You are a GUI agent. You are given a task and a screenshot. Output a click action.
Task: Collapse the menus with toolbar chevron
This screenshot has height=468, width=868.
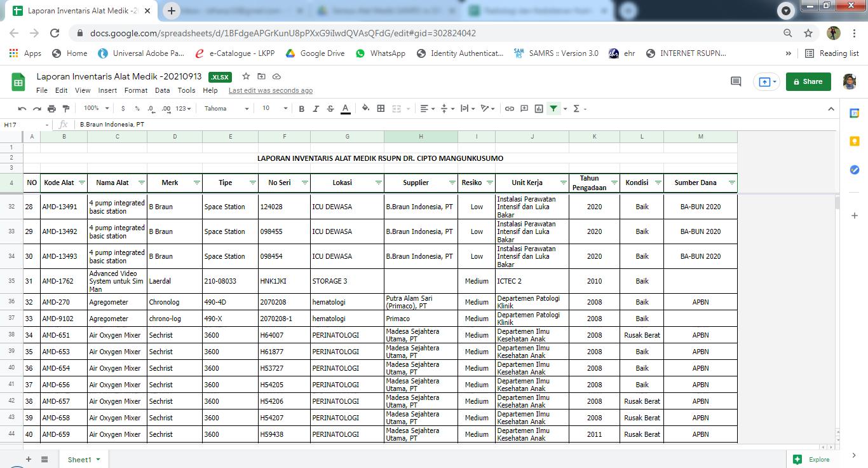pyautogui.click(x=831, y=109)
